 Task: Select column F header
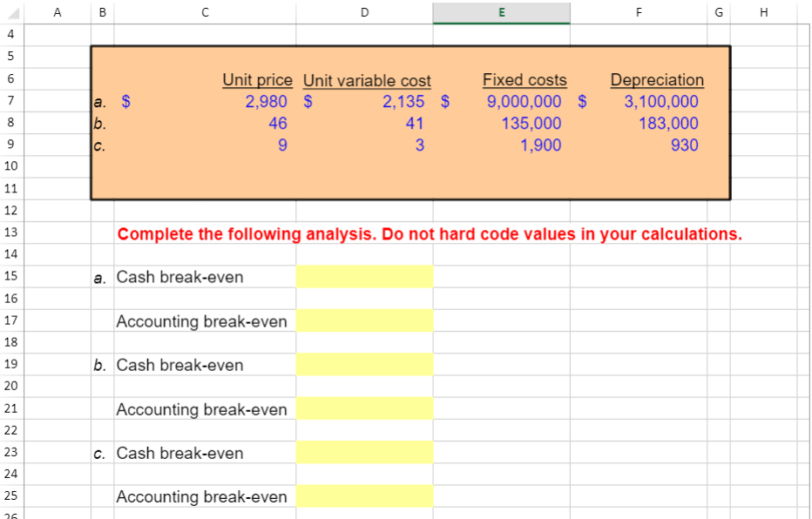(639, 13)
